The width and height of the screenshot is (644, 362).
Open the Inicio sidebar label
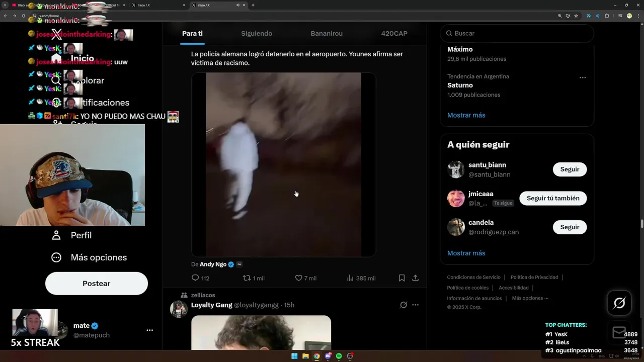(83, 58)
